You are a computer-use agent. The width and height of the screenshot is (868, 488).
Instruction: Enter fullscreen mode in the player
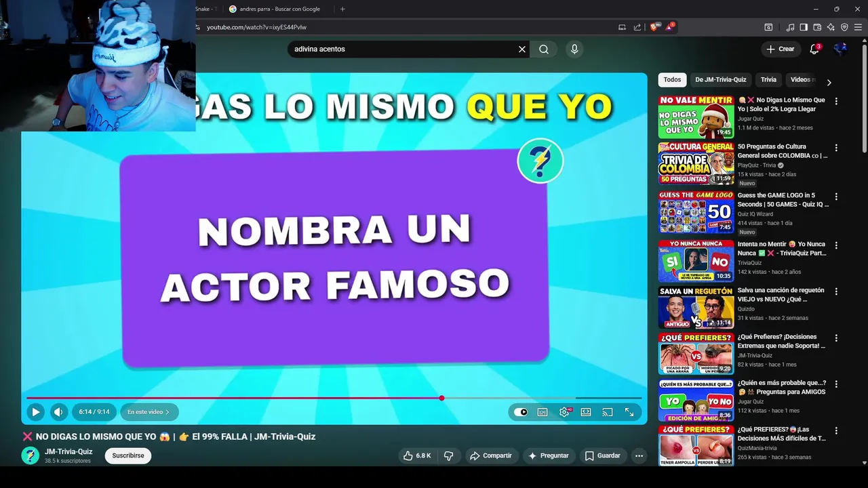point(629,412)
